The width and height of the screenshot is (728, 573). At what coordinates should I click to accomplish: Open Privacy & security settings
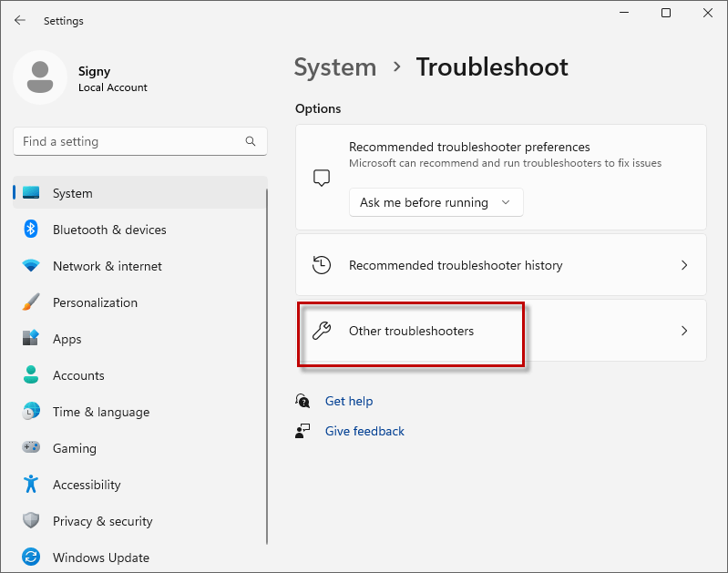[x=140, y=520]
